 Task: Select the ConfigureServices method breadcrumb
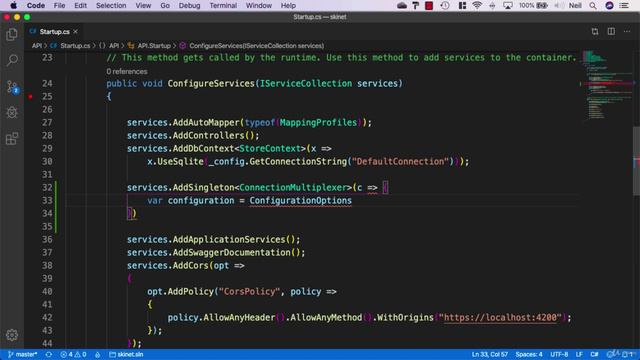[x=252, y=46]
